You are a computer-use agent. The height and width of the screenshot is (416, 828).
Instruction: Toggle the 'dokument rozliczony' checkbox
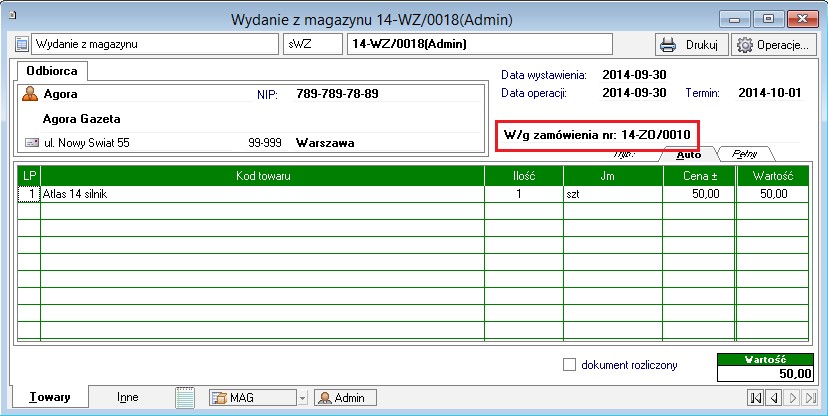[x=571, y=365]
